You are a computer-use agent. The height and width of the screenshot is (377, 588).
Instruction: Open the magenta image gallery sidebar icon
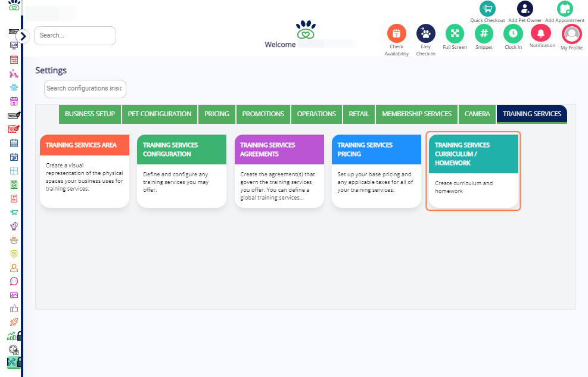(x=14, y=295)
